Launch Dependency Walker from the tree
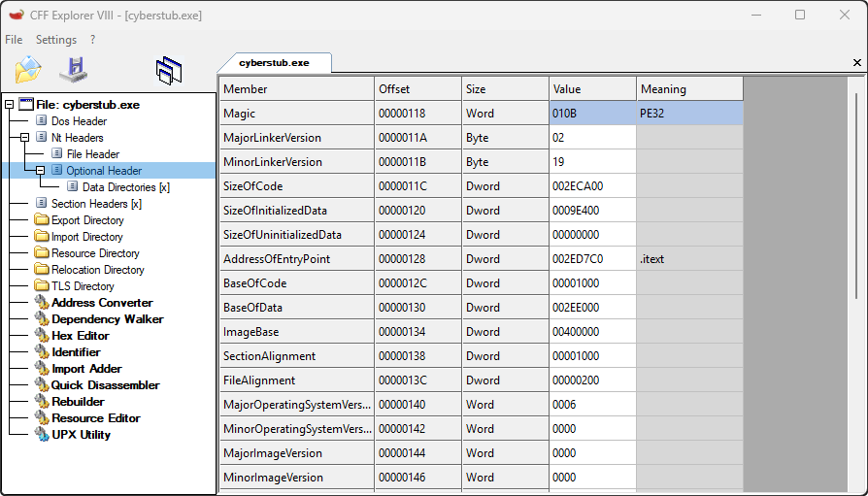 (107, 319)
